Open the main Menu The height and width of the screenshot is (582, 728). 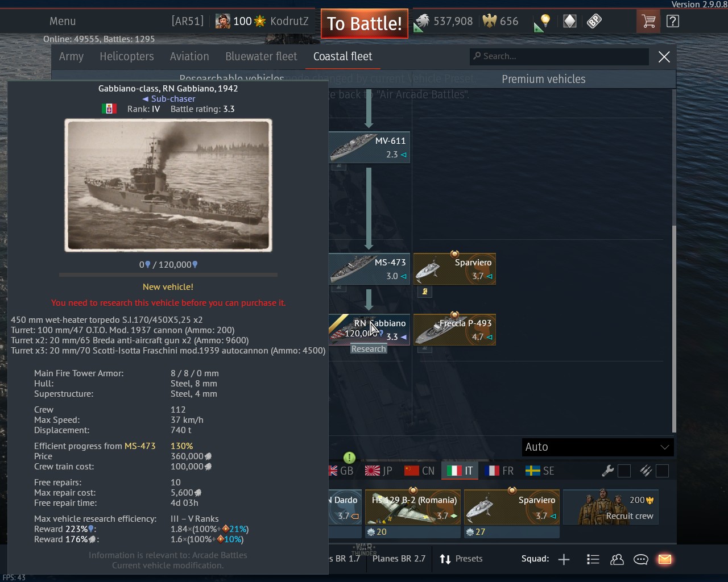[63, 22]
